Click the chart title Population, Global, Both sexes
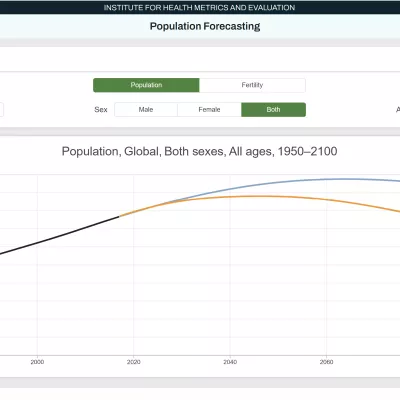The image size is (400, 400). tap(199, 151)
